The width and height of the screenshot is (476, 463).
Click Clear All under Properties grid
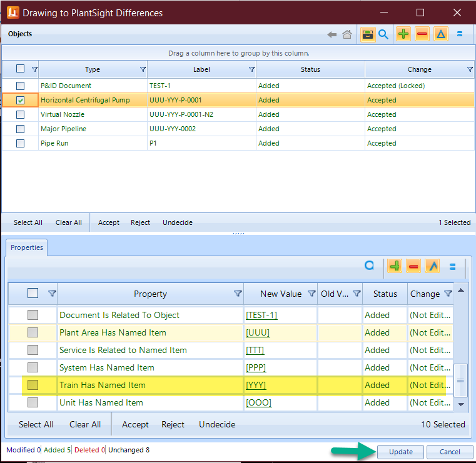(x=85, y=424)
